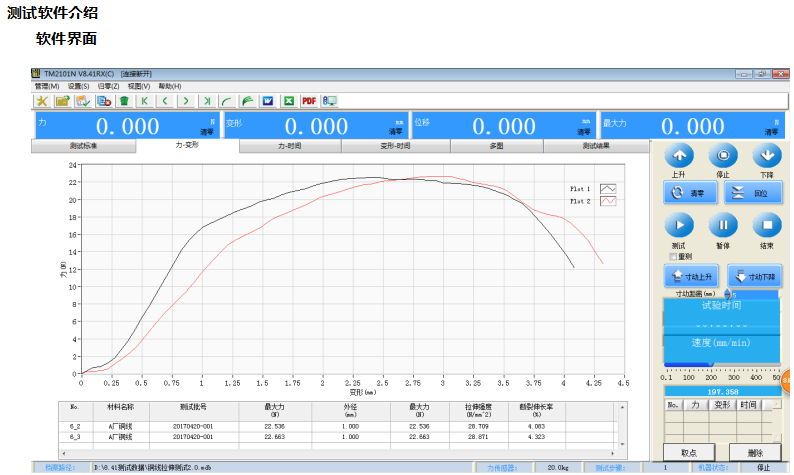Switch to the 力-变形 tab
Viewport: 794px width, 475px height.
[187, 145]
